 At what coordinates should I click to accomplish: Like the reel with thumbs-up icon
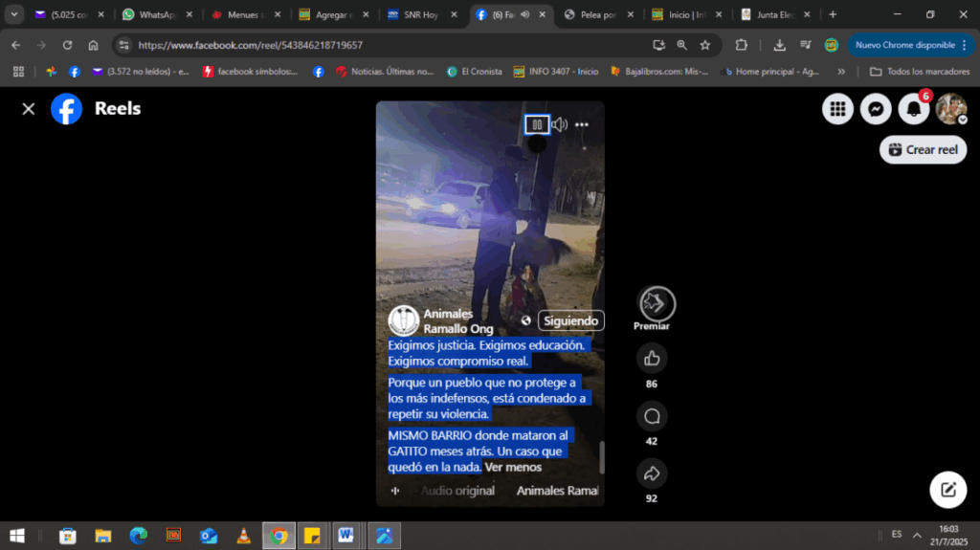point(652,359)
